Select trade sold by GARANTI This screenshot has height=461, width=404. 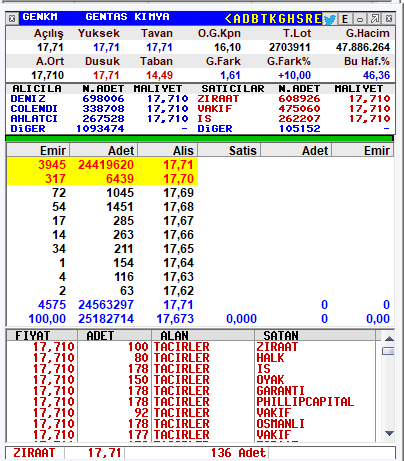[x=191, y=391]
